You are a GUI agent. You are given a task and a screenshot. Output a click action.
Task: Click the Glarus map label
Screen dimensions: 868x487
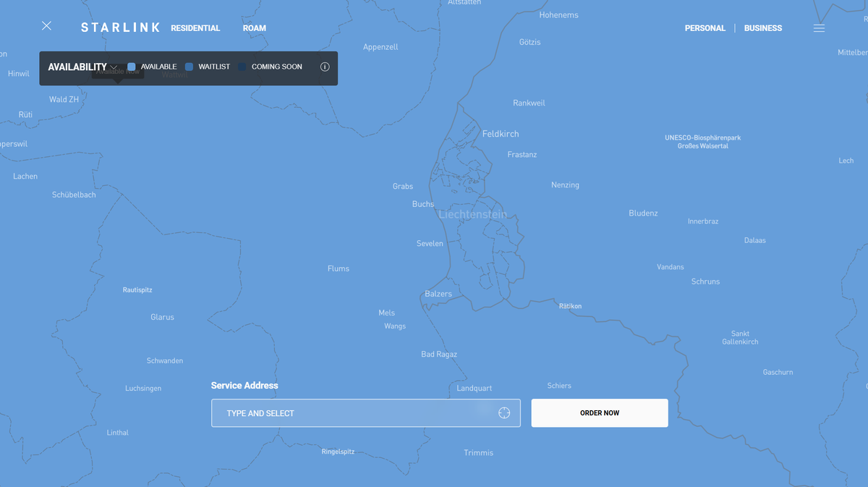coord(162,317)
